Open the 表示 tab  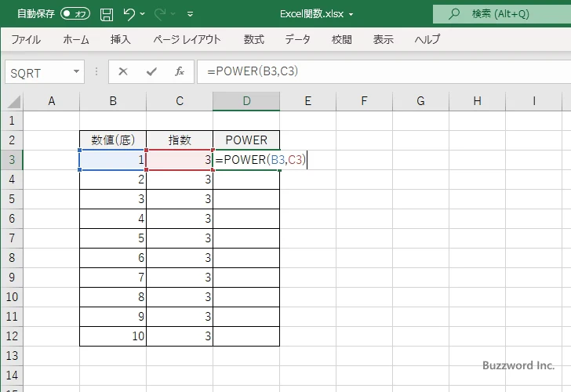click(383, 39)
